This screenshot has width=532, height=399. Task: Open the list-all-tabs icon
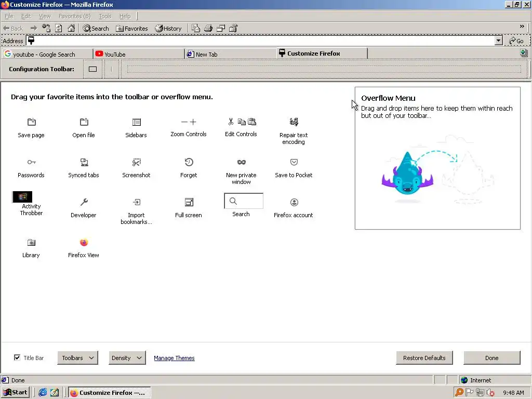coord(524,52)
